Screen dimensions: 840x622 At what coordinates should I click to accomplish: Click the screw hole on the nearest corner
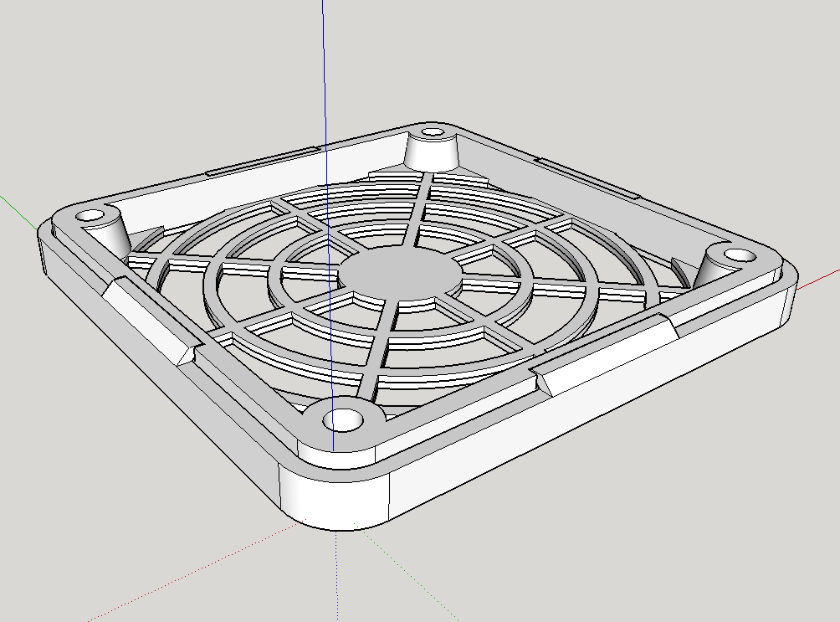343,420
